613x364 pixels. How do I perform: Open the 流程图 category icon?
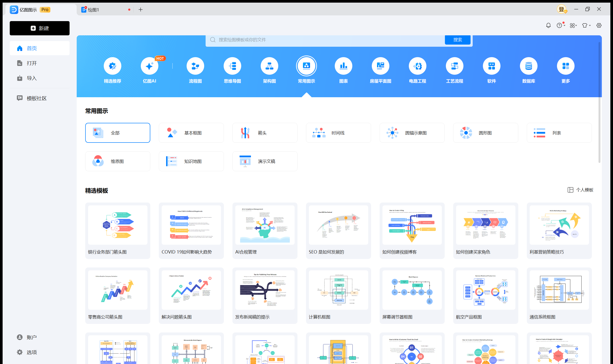195,66
